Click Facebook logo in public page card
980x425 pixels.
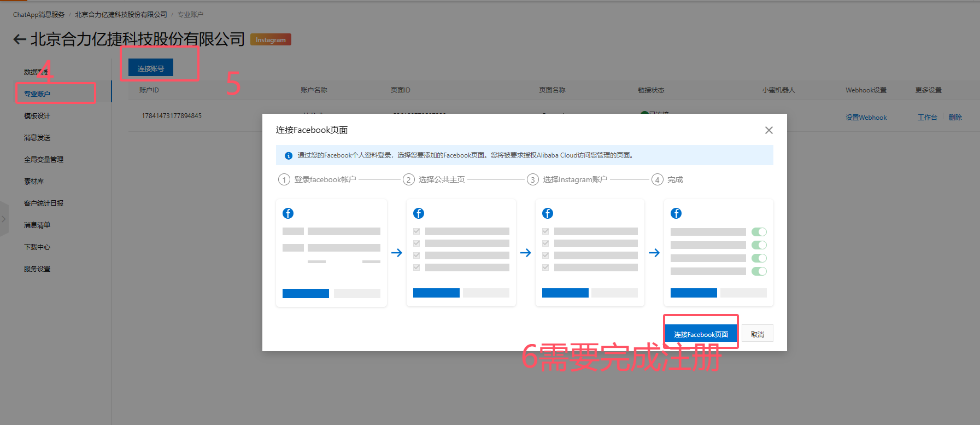(x=419, y=213)
